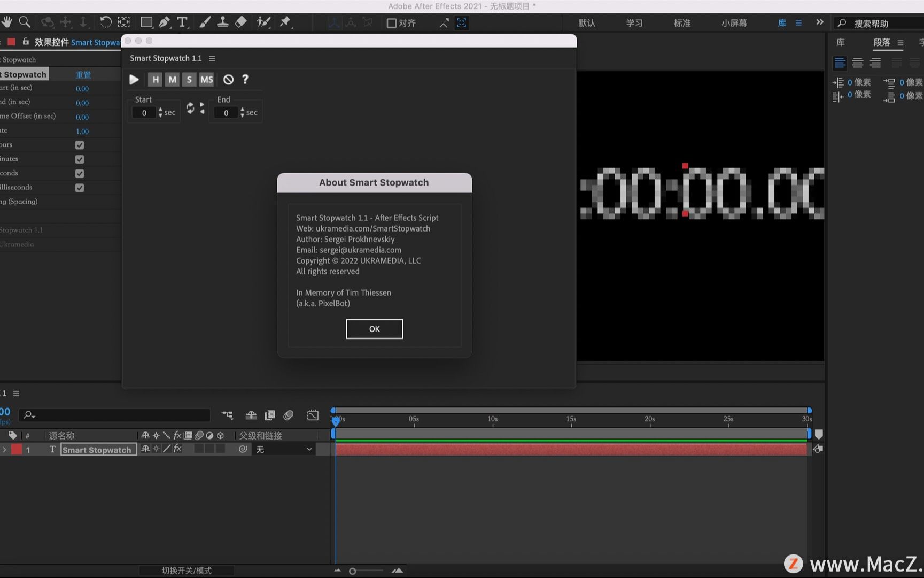Screen dimensions: 924x578
Task: Toggle the snapping bounding-box icon in toolbar
Action: tap(462, 22)
